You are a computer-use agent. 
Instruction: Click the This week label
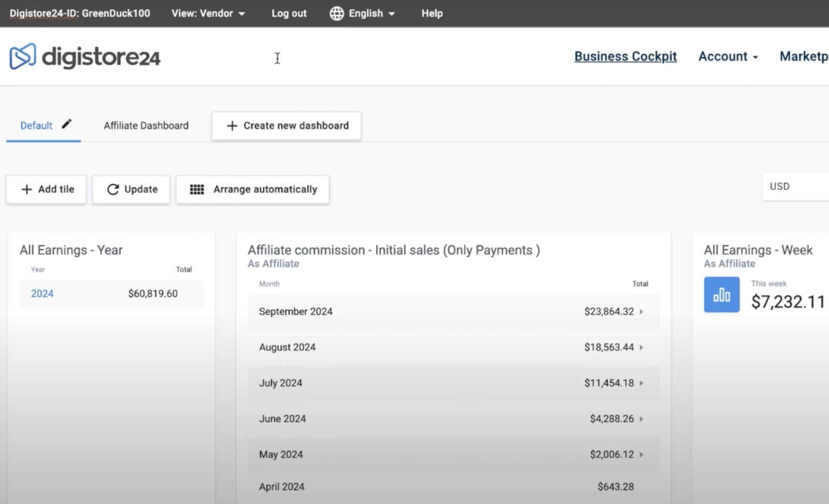[769, 284]
